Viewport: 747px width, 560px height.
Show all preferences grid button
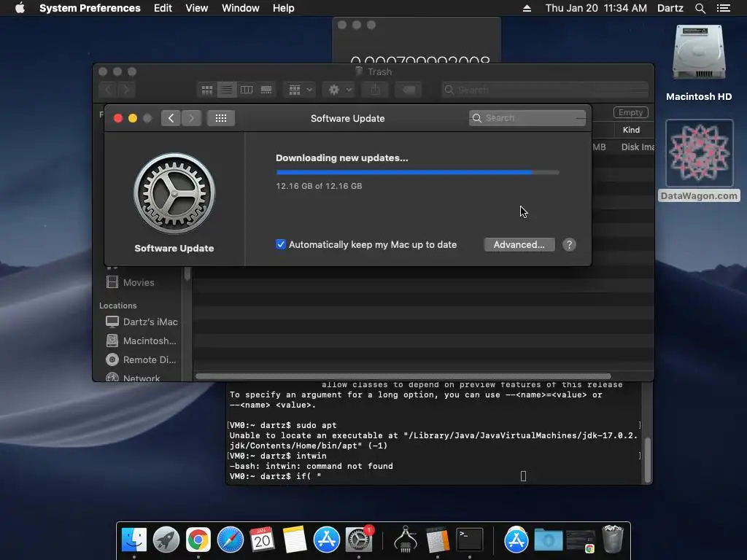220,118
